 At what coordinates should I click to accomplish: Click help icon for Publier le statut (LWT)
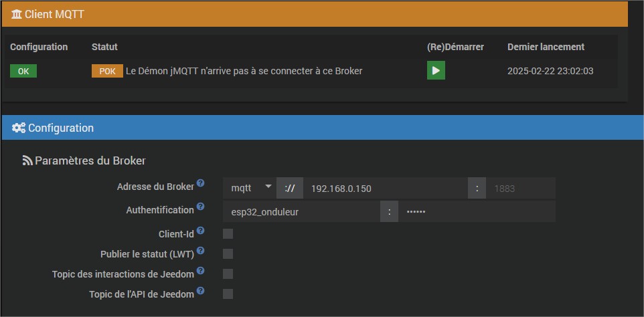point(200,251)
